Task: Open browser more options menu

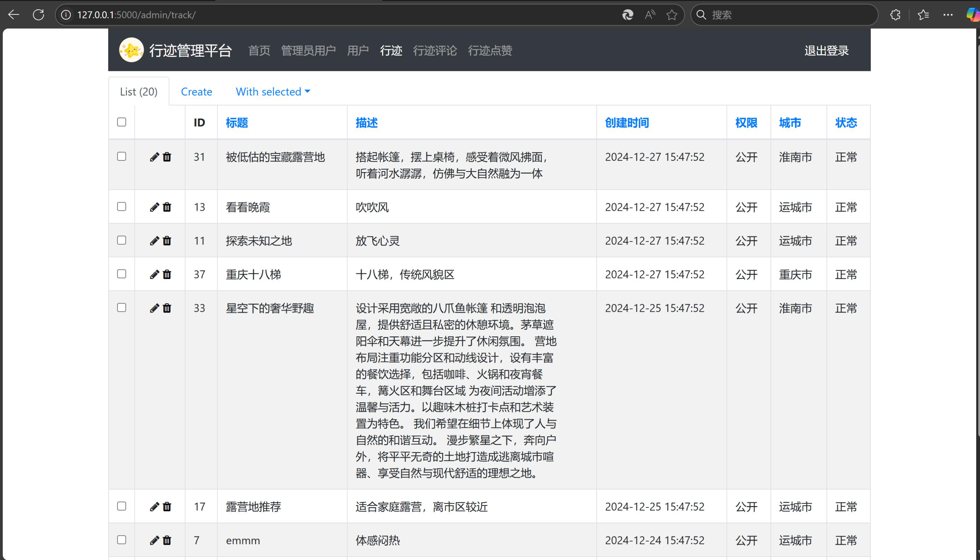Action: coord(947,15)
